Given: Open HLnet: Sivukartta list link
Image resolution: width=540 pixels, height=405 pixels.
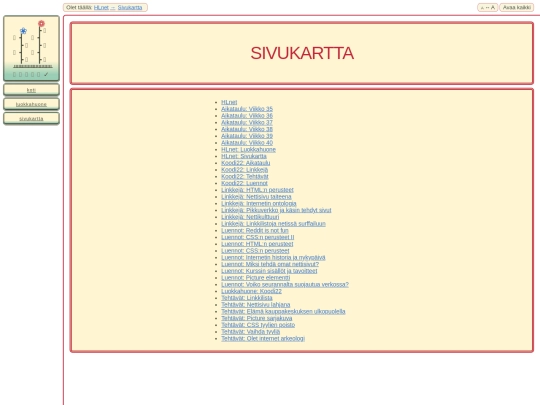Looking at the screenshot, I should pyautogui.click(x=244, y=156).
